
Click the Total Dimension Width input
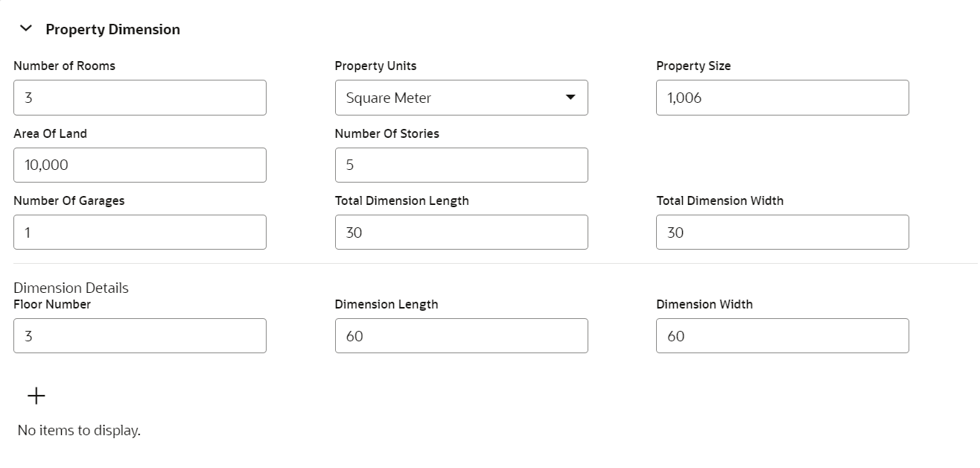782,232
